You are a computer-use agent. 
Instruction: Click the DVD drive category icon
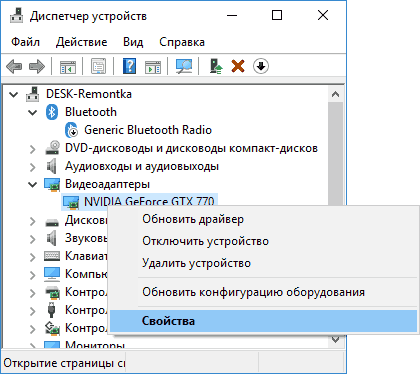pos(52,148)
